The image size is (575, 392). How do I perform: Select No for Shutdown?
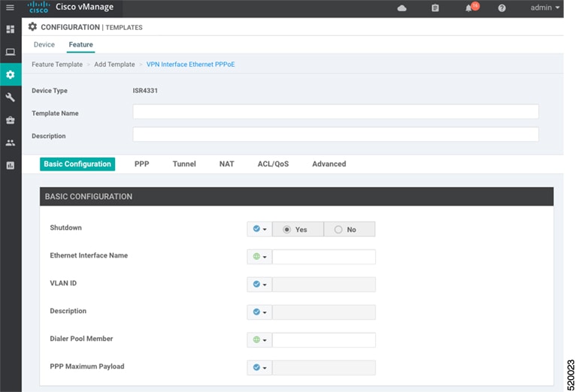point(350,229)
